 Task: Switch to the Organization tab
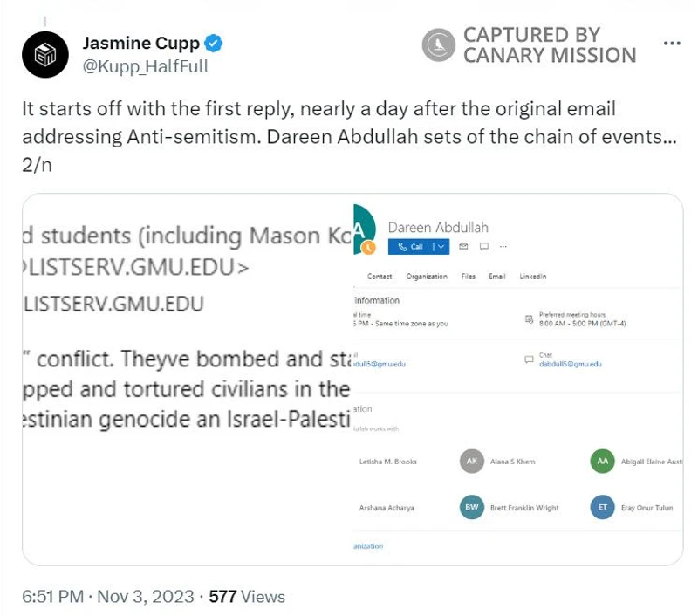pyautogui.click(x=427, y=277)
